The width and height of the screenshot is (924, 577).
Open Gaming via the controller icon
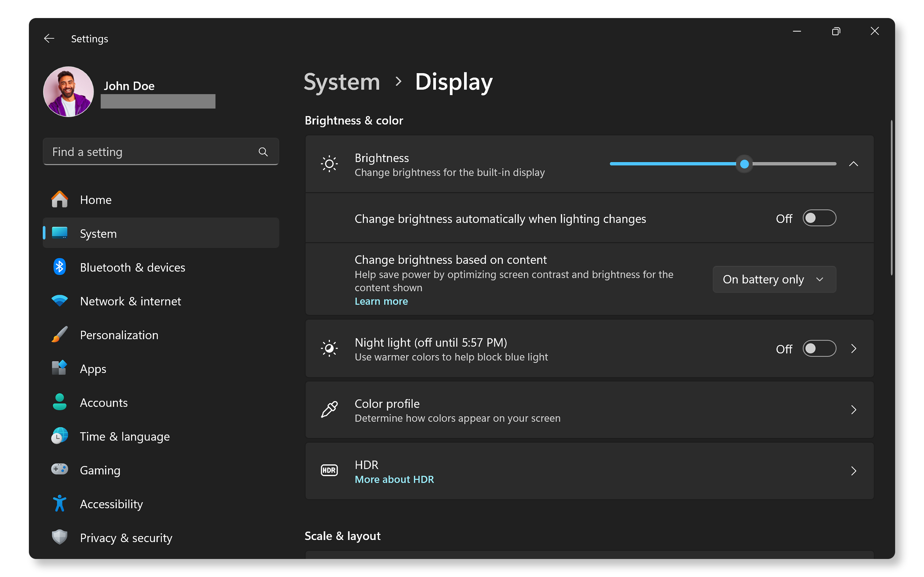click(59, 470)
